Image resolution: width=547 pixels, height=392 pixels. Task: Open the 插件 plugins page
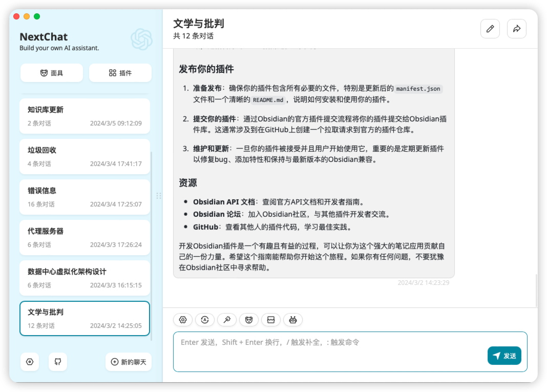click(x=120, y=73)
